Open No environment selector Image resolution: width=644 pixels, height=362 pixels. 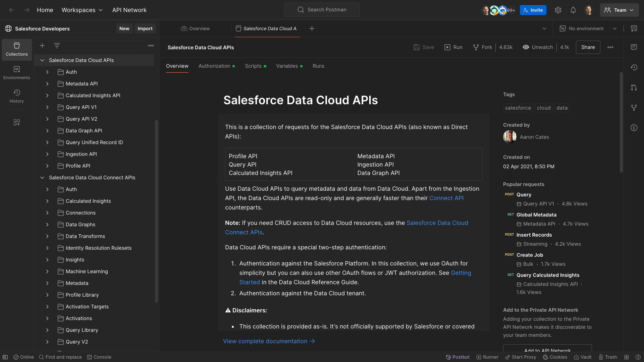click(x=588, y=28)
